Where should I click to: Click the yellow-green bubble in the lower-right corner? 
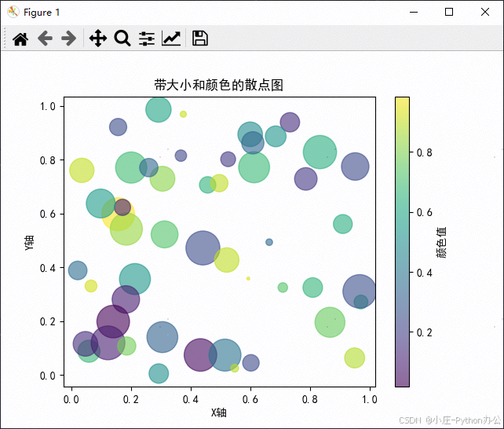tap(355, 358)
